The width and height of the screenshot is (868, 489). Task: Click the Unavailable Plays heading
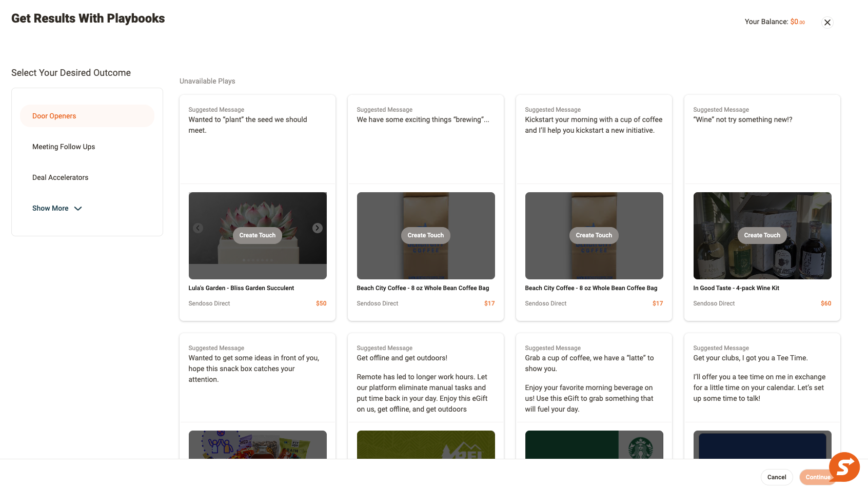[x=207, y=81]
